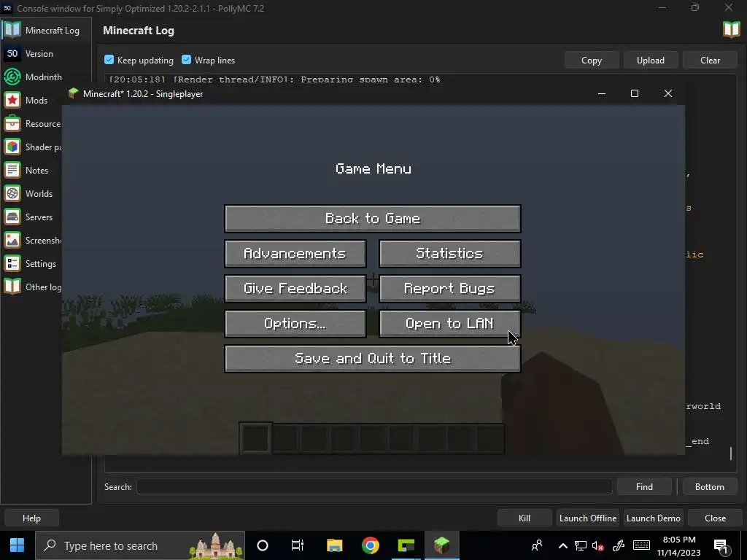Click console Close button
The width and height of the screenshot is (747, 560).
point(715,518)
